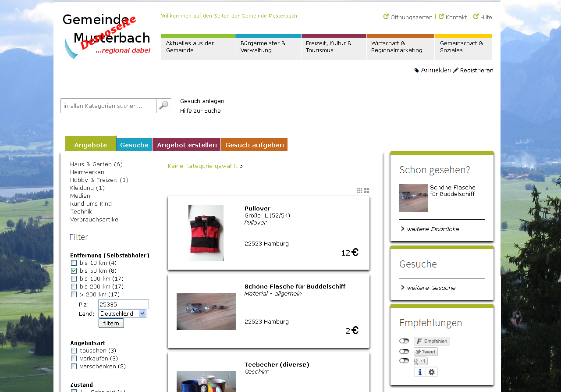
Task: Click the Google +1 button
Action: point(421,361)
